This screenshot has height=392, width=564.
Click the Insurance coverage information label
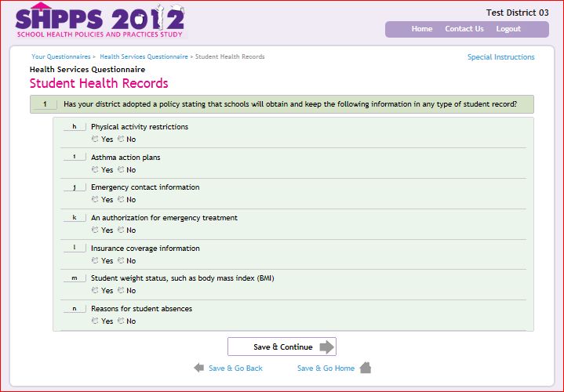pyautogui.click(x=145, y=249)
